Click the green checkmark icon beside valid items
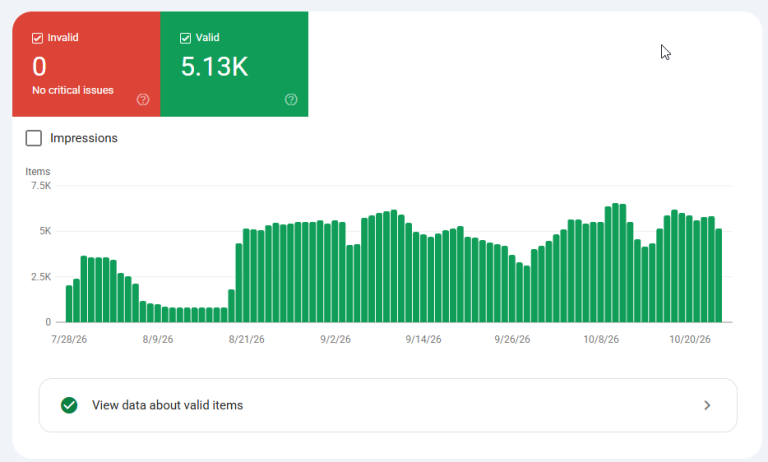 coord(69,405)
